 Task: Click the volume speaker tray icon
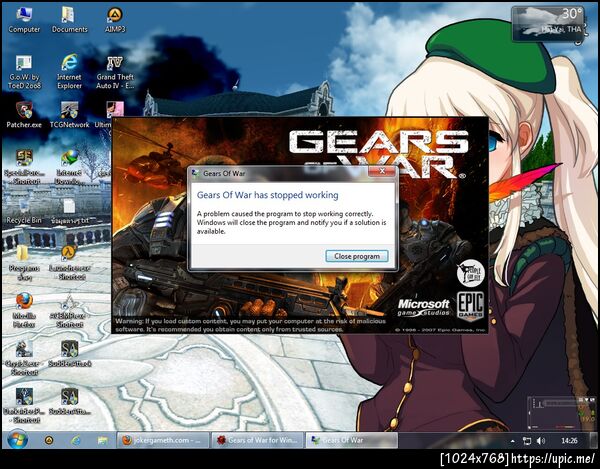pyautogui.click(x=540, y=441)
